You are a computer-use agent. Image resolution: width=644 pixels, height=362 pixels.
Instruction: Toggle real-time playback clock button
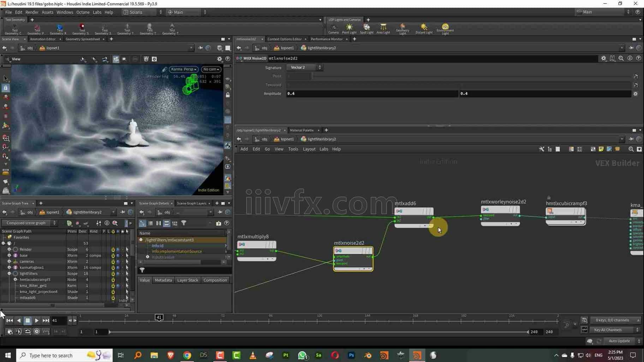(37, 331)
